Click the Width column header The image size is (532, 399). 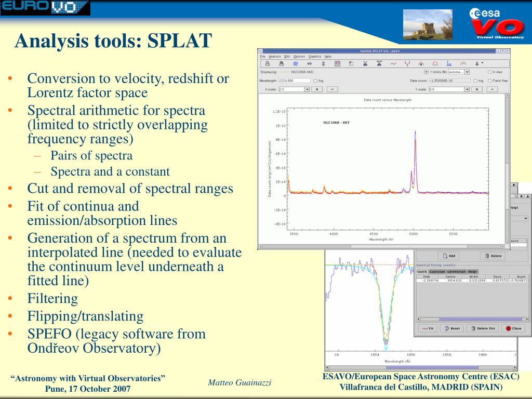coord(474,276)
